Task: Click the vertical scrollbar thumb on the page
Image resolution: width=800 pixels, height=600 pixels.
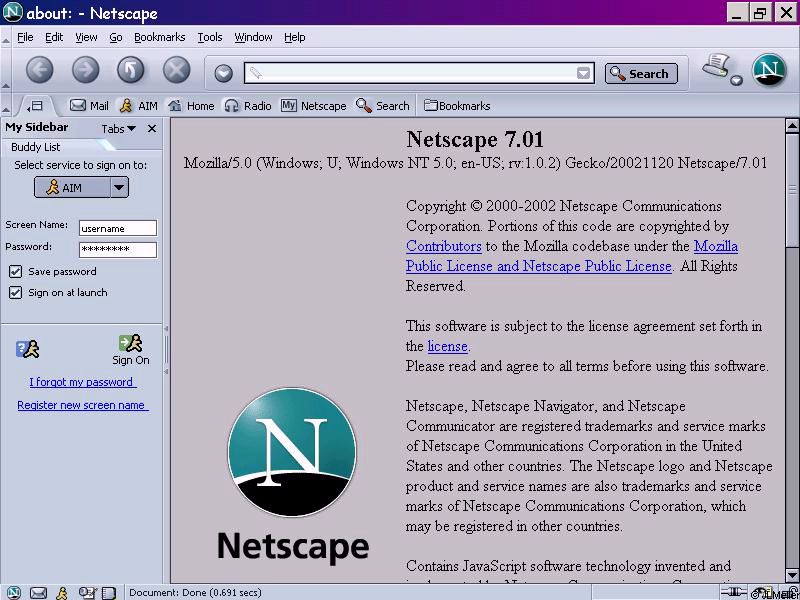Action: click(x=792, y=189)
